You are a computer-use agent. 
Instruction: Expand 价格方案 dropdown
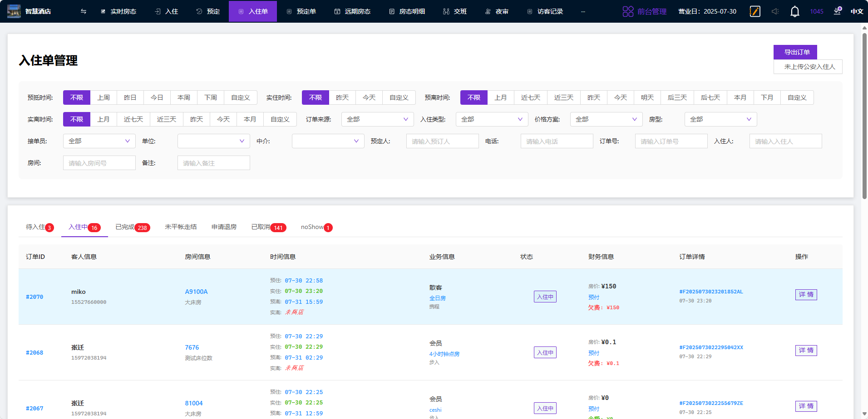coord(607,119)
